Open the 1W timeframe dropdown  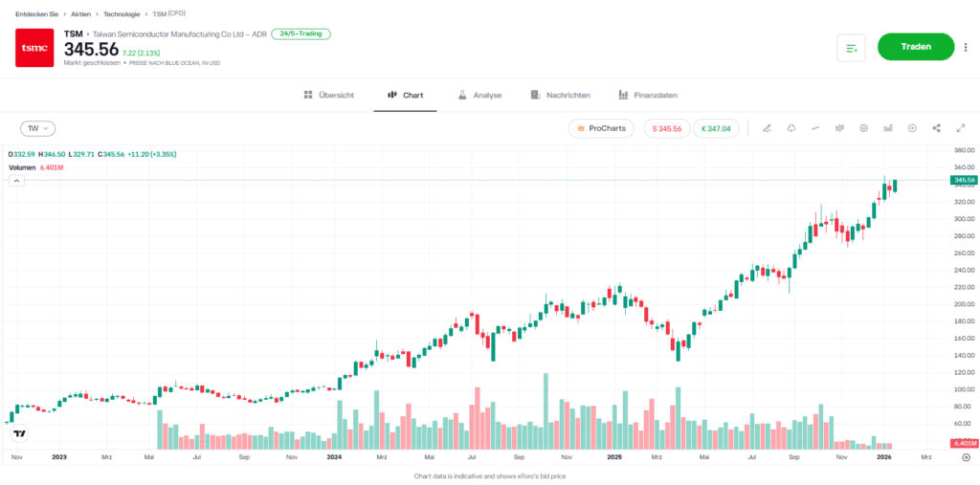pos(38,128)
